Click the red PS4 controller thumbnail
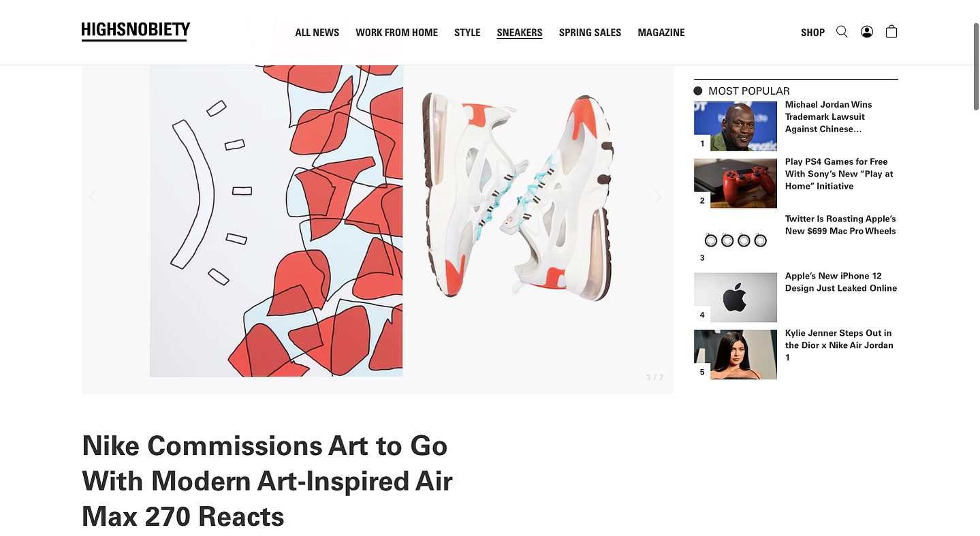The height and width of the screenshot is (536, 980). pyautogui.click(x=736, y=183)
